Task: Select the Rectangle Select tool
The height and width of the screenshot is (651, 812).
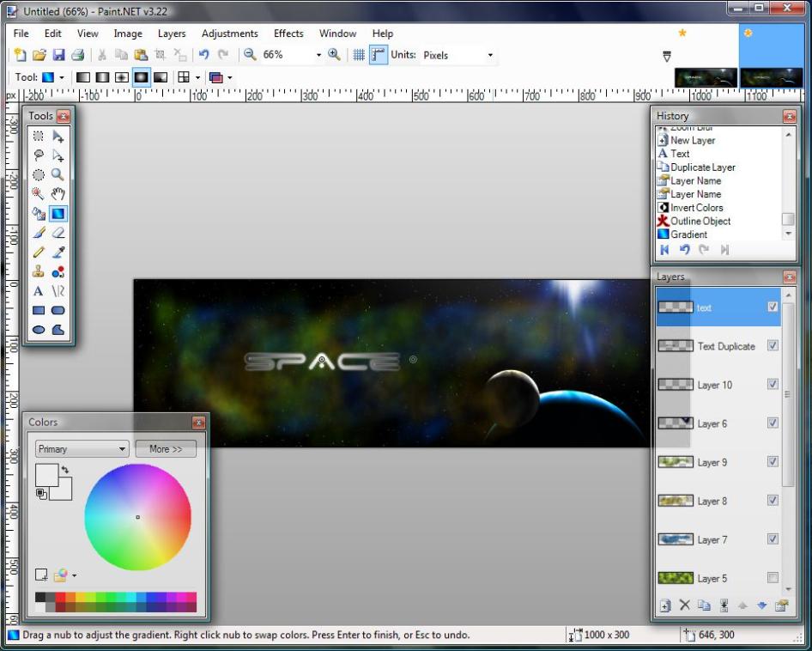Action: tap(39, 137)
